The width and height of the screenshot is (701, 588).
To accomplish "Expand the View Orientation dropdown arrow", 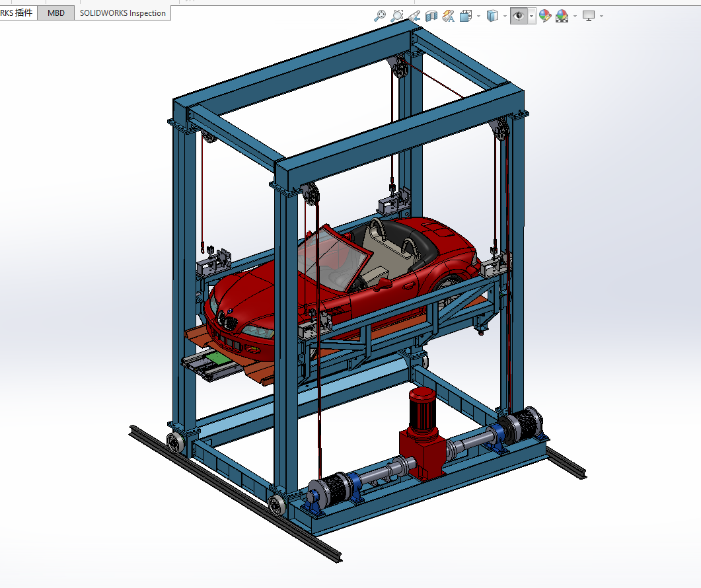I will tap(479, 17).
